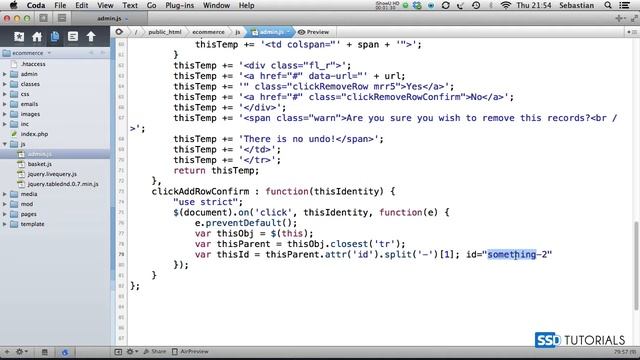Screen dimensions: 640x360
Task: Select the .htaccess file
Action: 33,64
